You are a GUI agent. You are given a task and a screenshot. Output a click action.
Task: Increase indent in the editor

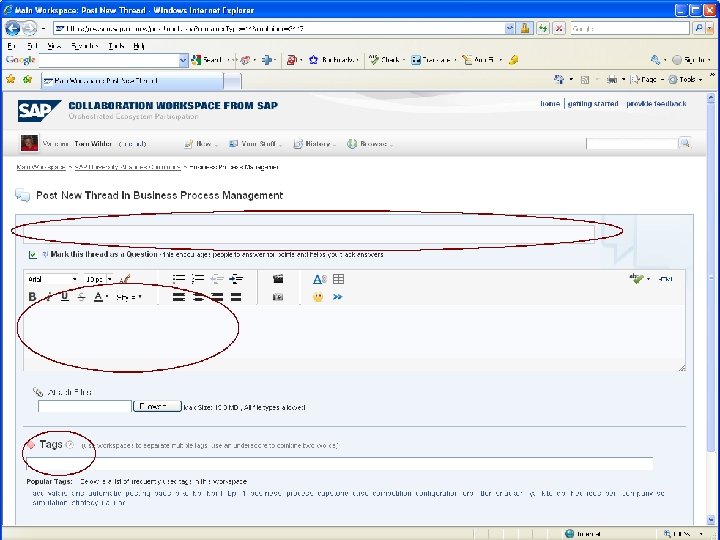pos(236,279)
